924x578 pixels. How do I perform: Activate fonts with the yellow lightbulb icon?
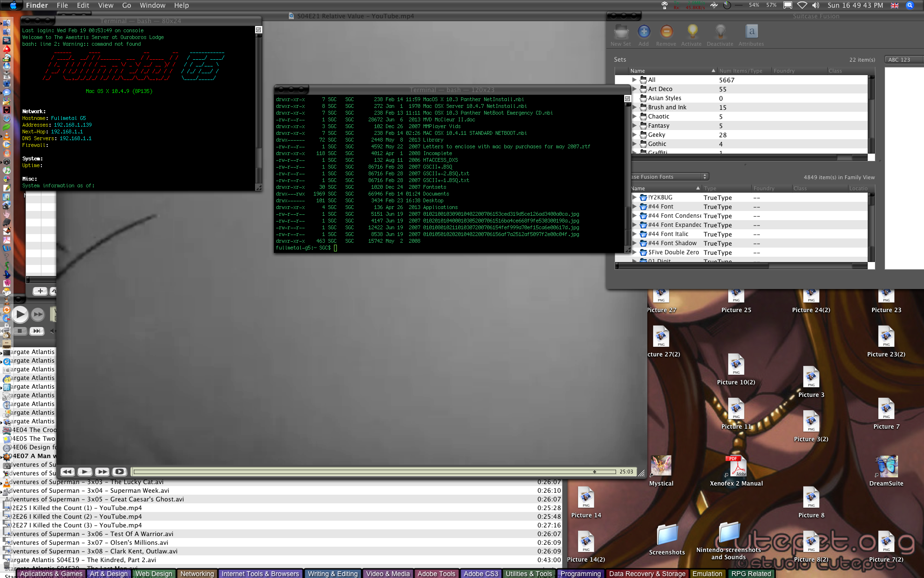(x=692, y=32)
